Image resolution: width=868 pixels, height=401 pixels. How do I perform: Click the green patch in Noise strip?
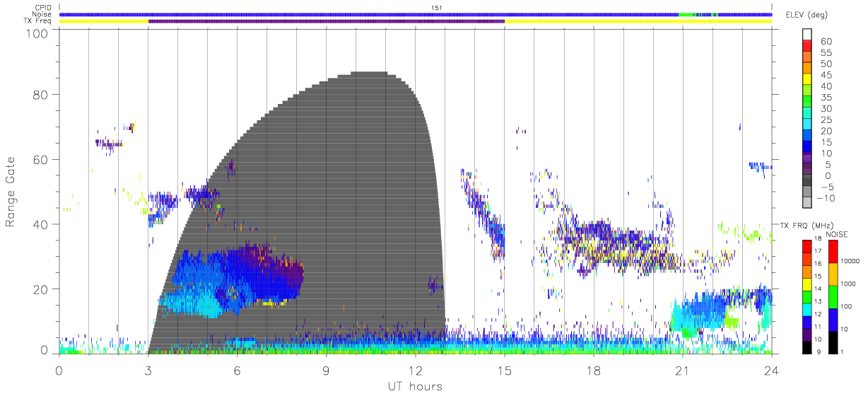pos(686,14)
